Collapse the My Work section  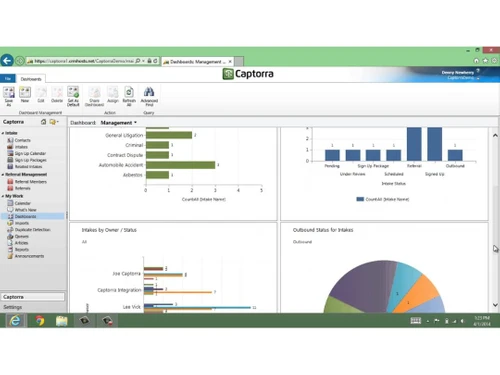[x=3, y=196]
